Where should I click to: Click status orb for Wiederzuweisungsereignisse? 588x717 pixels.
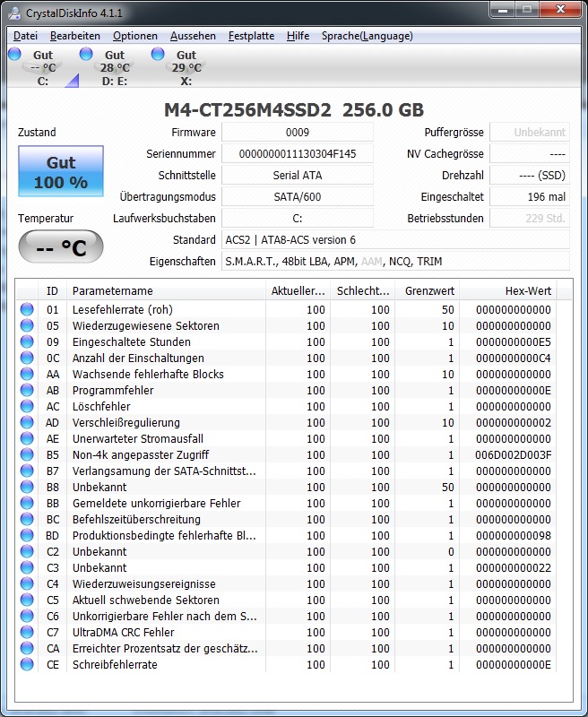[27, 583]
